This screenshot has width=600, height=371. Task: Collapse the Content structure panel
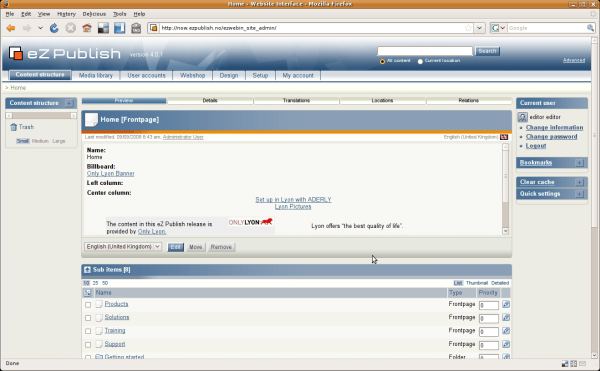click(x=69, y=103)
